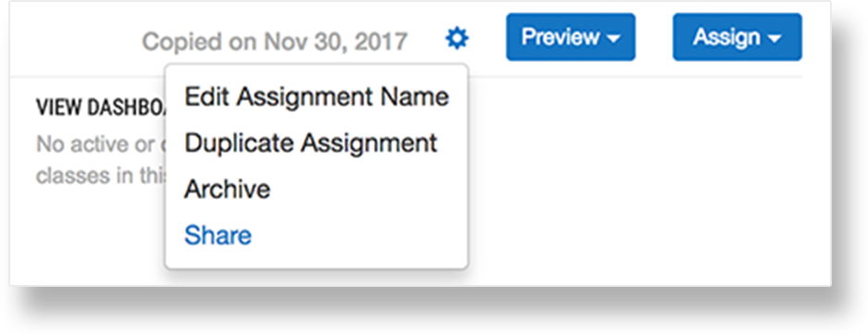Viewport: 868px width, 335px height.
Task: Click the 'No active or' gray message
Action: click(x=101, y=144)
